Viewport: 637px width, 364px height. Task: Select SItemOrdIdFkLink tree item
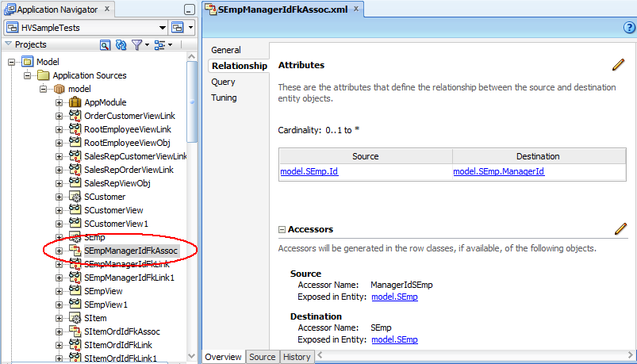pos(118,345)
